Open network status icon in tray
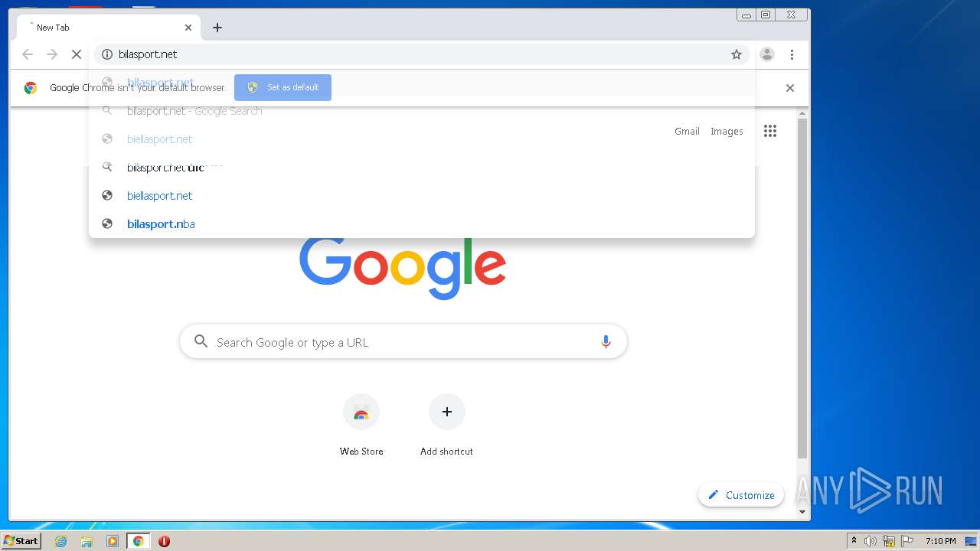 point(889,541)
